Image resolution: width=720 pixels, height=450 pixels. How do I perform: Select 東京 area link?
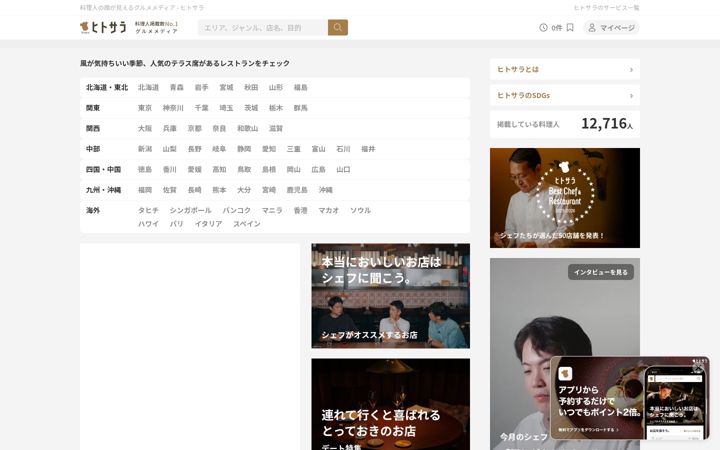145,108
